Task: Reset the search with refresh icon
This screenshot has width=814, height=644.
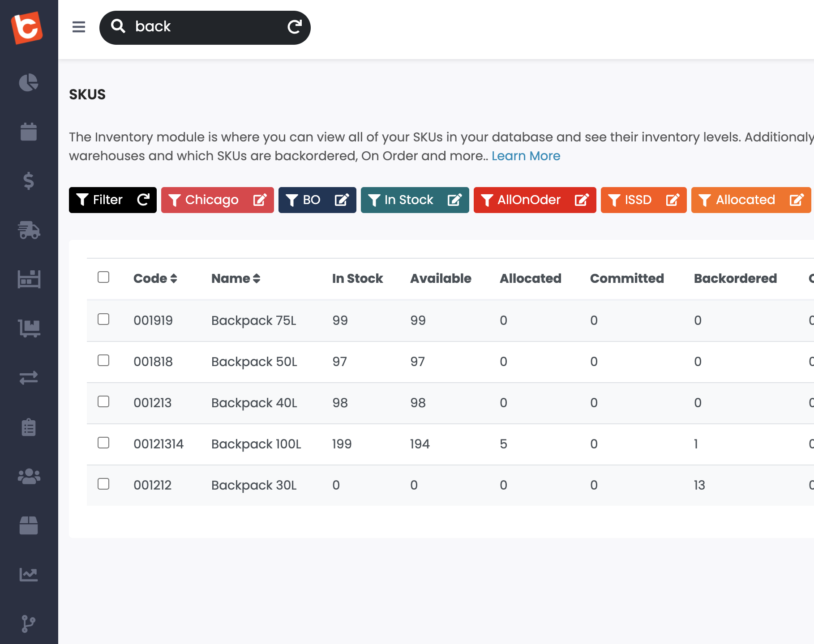Action: 295,27
